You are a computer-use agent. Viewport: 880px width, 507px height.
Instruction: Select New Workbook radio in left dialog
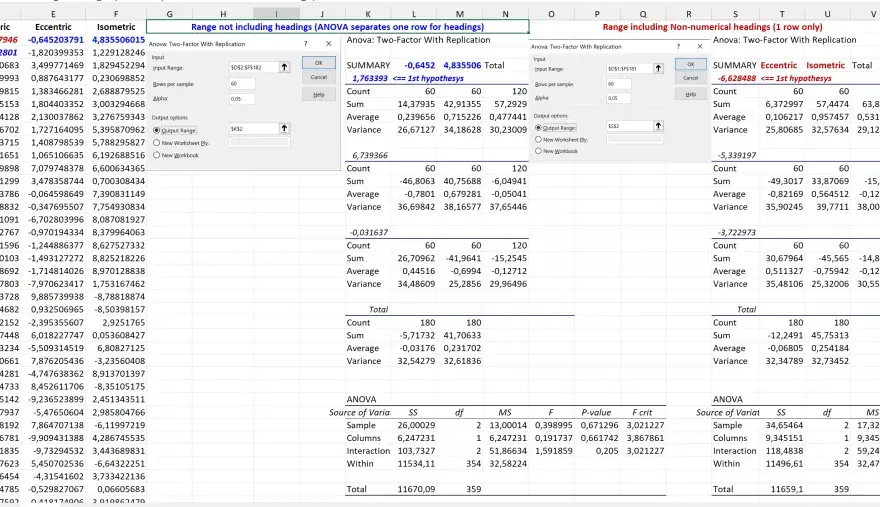(157, 155)
